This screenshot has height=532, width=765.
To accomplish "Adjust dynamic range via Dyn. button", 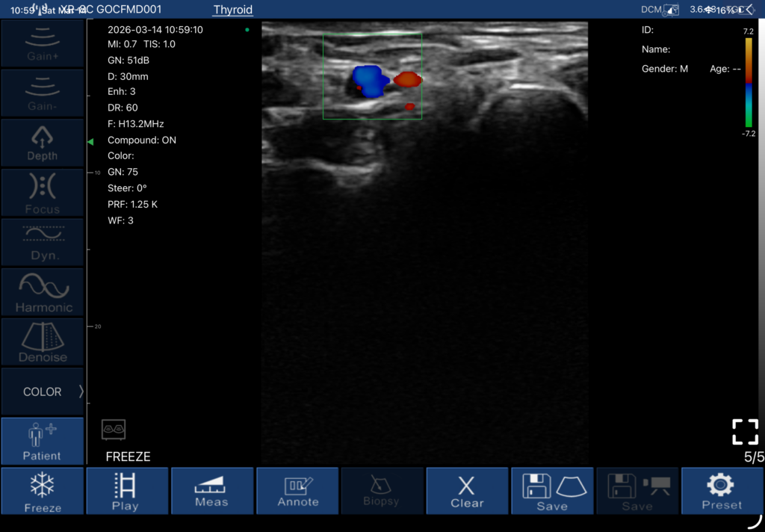I will 43,243.
